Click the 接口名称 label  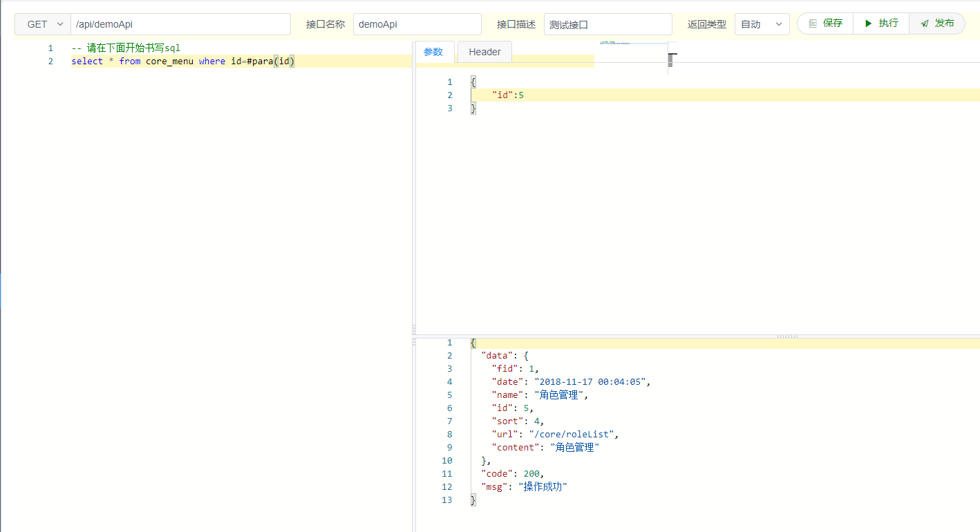[326, 24]
